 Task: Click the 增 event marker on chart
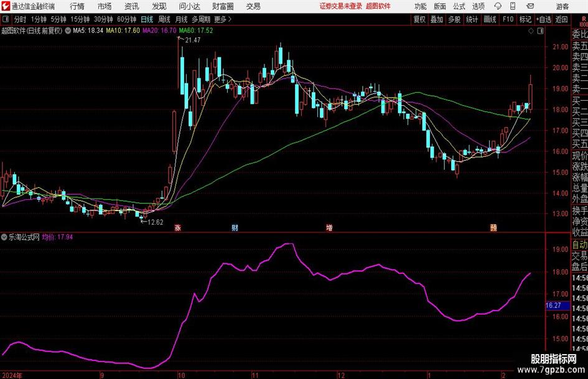pyautogui.click(x=329, y=228)
